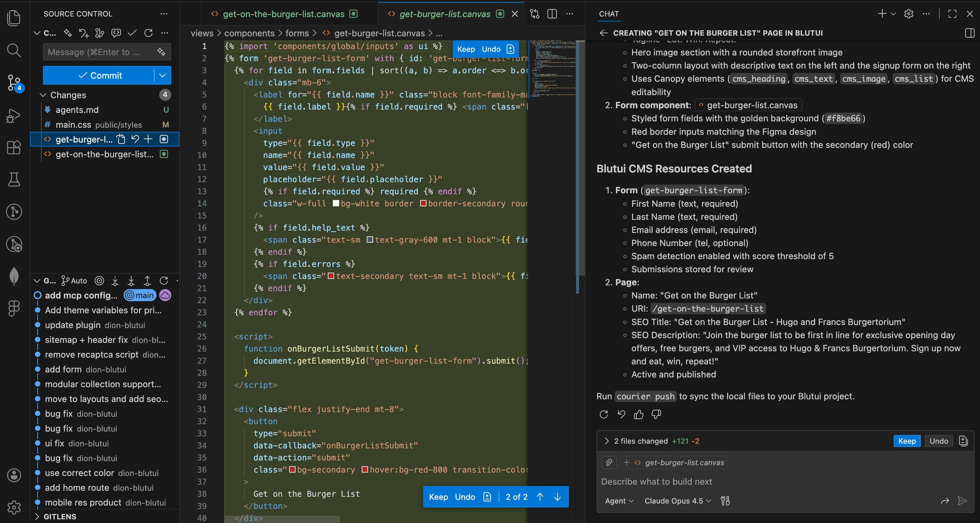The image size is (980, 523).
Task: Open the Testing flask icon
Action: (x=14, y=179)
